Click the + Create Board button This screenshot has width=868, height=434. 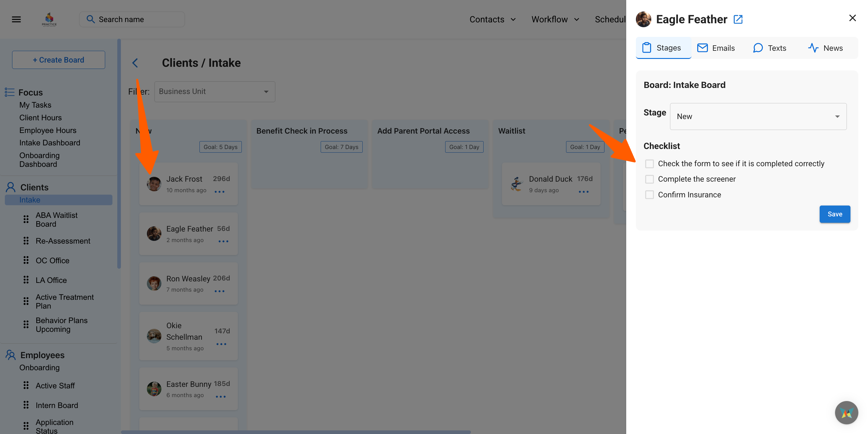[58, 60]
